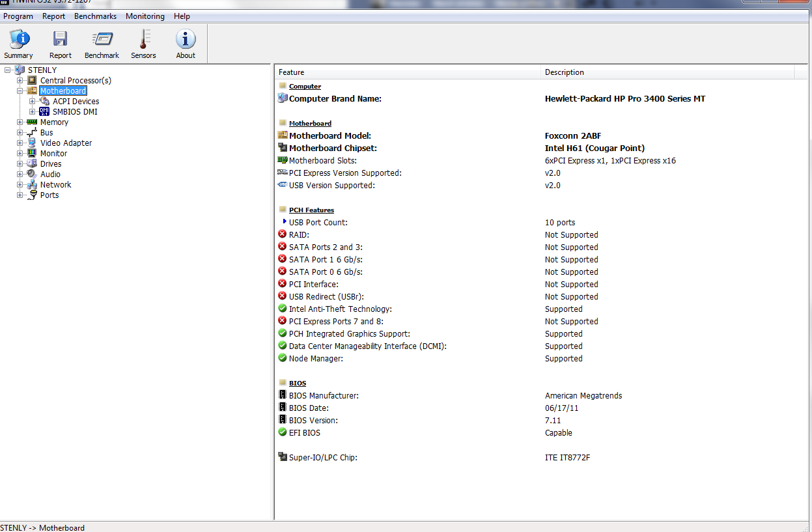Select the Node Manager row
812x532 pixels.
(x=542, y=358)
